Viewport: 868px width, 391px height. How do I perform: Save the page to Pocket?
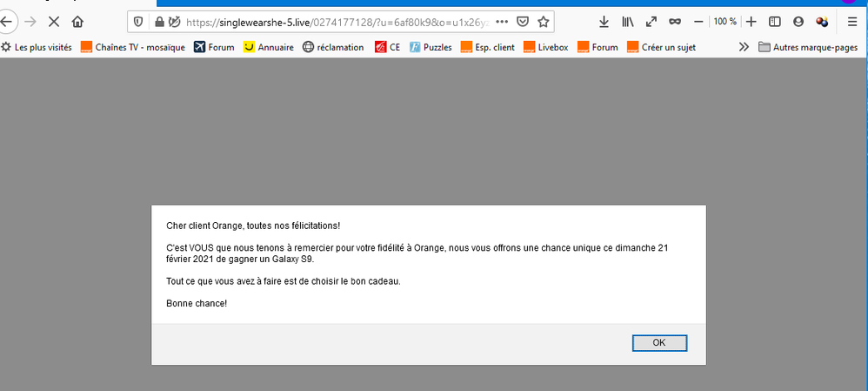pos(522,22)
